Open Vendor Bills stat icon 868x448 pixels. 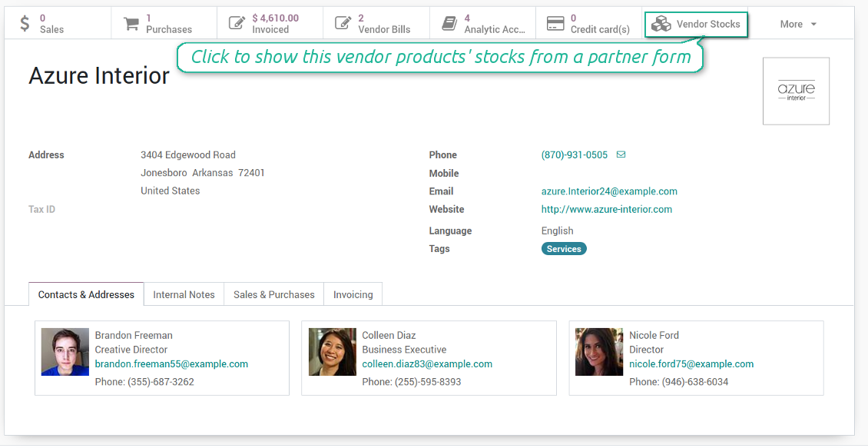(343, 24)
